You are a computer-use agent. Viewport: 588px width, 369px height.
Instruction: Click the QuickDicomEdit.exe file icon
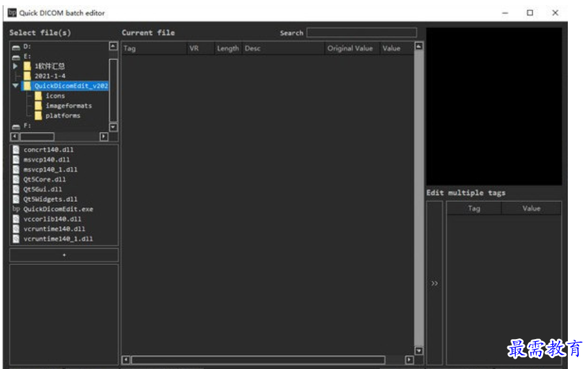click(16, 209)
